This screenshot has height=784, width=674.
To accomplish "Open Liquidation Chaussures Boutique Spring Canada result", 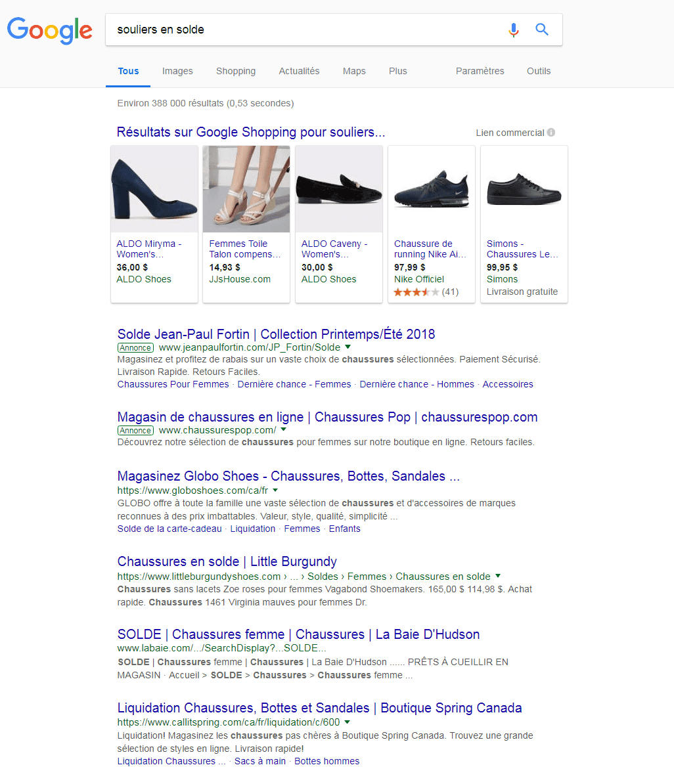I will (320, 707).
